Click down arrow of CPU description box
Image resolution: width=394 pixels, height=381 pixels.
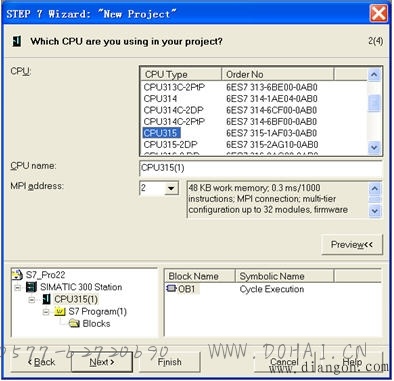pos(374,211)
